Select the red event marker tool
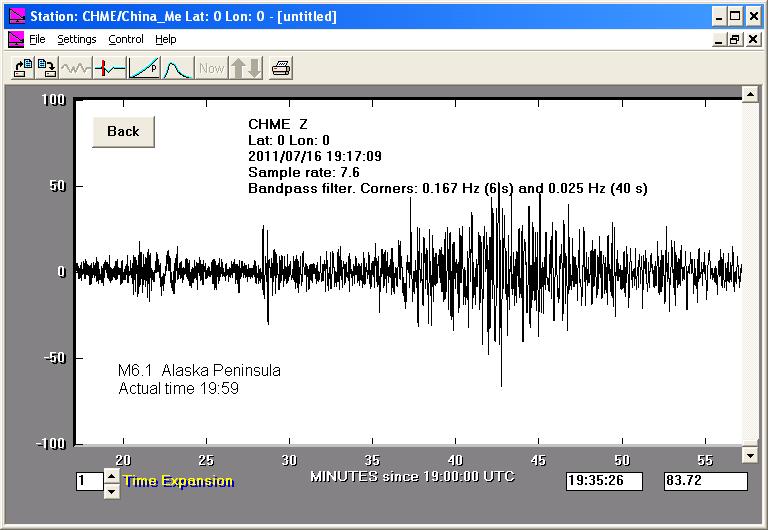 click(110, 68)
